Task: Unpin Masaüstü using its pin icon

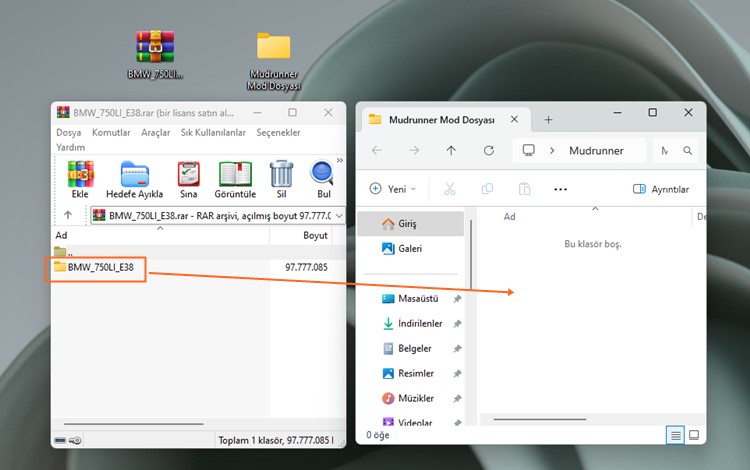Action: pos(457,299)
